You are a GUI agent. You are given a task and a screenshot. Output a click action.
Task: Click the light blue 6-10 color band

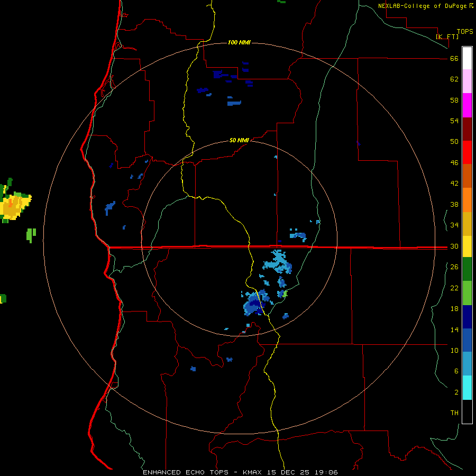click(467, 364)
